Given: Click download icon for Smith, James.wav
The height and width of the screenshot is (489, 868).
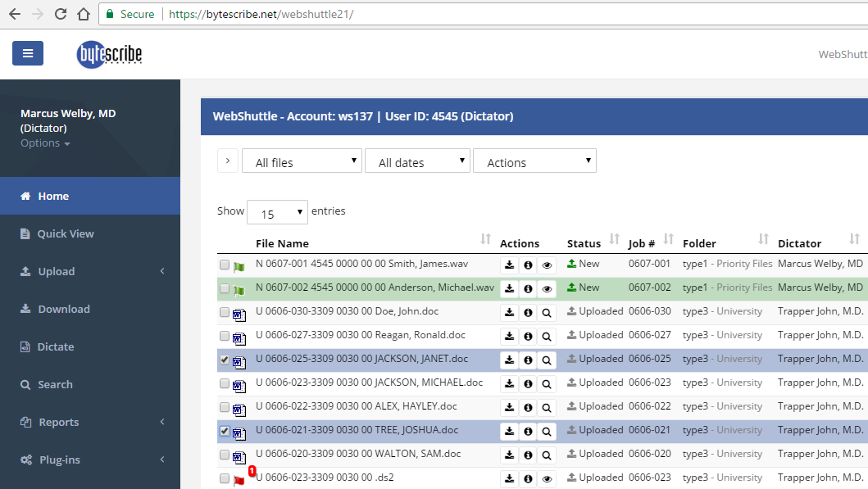Looking at the screenshot, I should coord(509,265).
